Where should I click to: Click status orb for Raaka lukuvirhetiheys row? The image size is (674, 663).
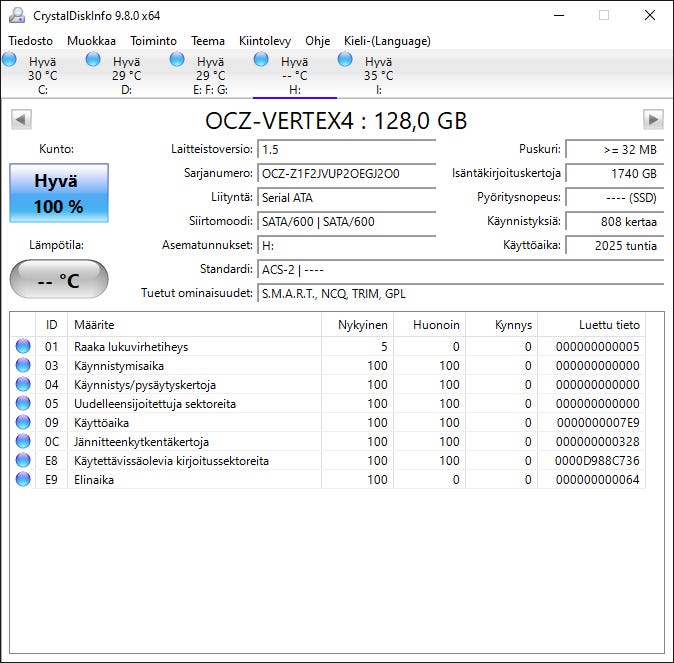click(x=23, y=346)
